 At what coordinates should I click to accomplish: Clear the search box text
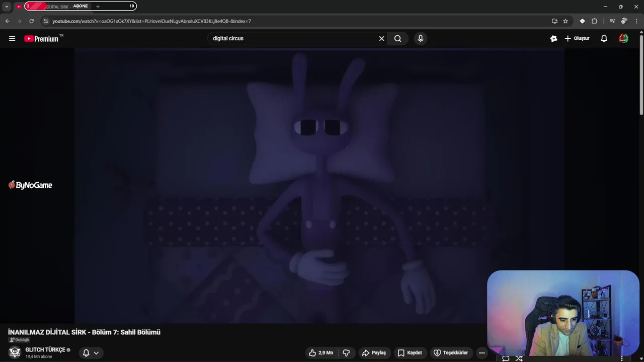pos(381,38)
